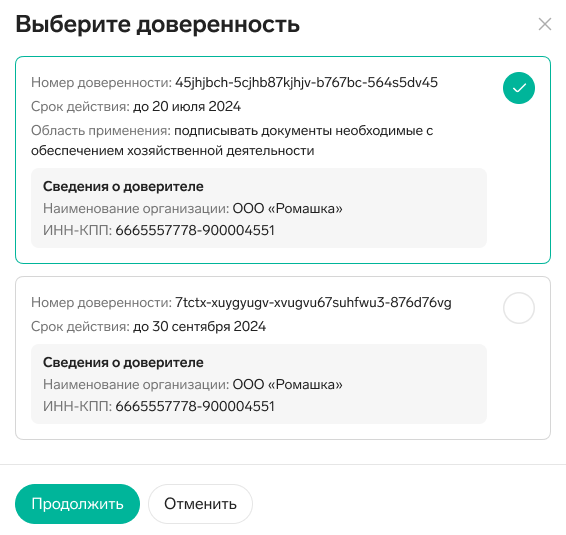Image resolution: width=566 pixels, height=535 pixels.
Task: Click the Номер доверенности label in first card
Action: [101, 82]
